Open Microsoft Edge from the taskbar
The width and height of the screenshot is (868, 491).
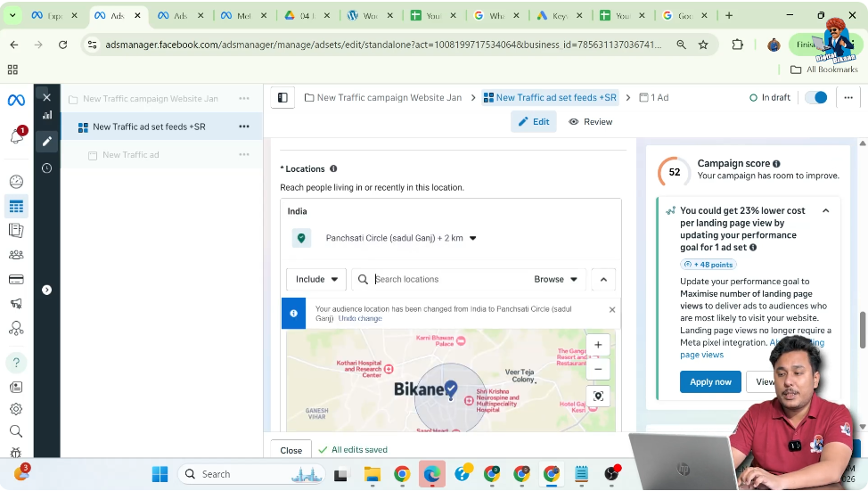coord(432,474)
